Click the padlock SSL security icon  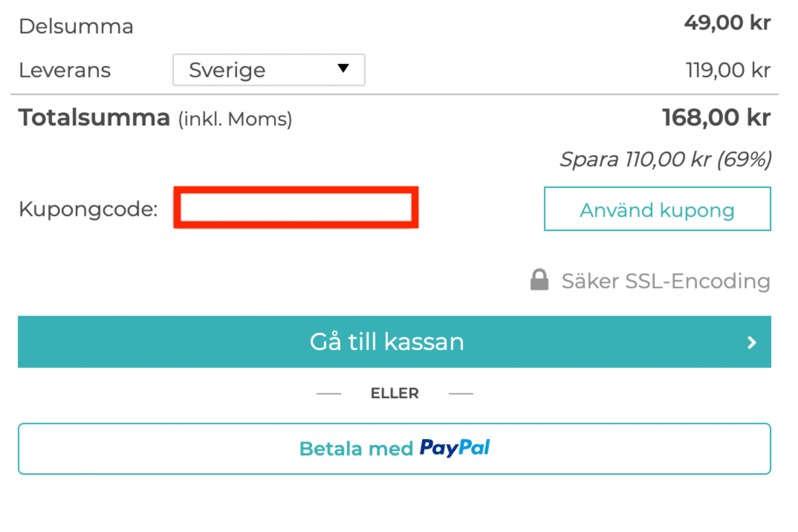539,280
